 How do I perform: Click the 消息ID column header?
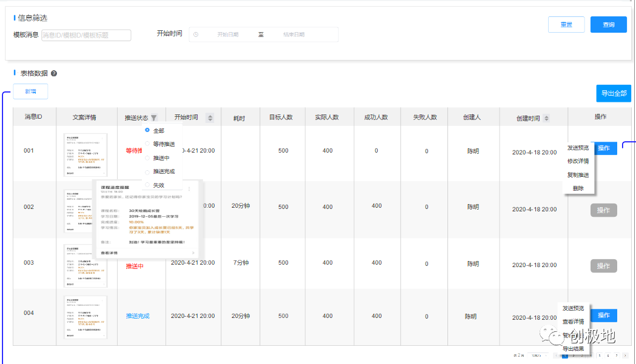tap(33, 117)
